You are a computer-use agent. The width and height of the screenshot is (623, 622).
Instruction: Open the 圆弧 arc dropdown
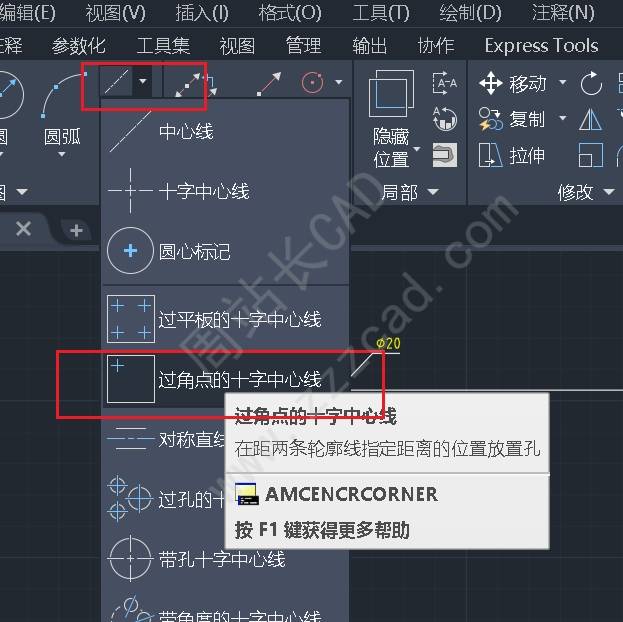click(x=62, y=154)
